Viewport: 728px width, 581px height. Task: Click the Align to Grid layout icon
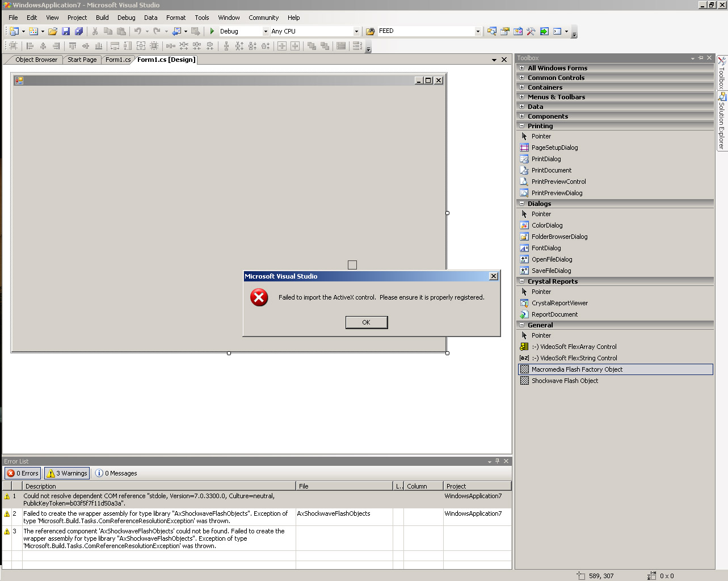click(14, 46)
